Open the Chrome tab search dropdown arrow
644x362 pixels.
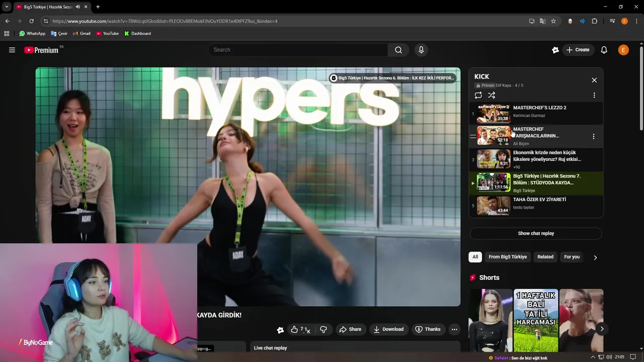[x=7, y=7]
